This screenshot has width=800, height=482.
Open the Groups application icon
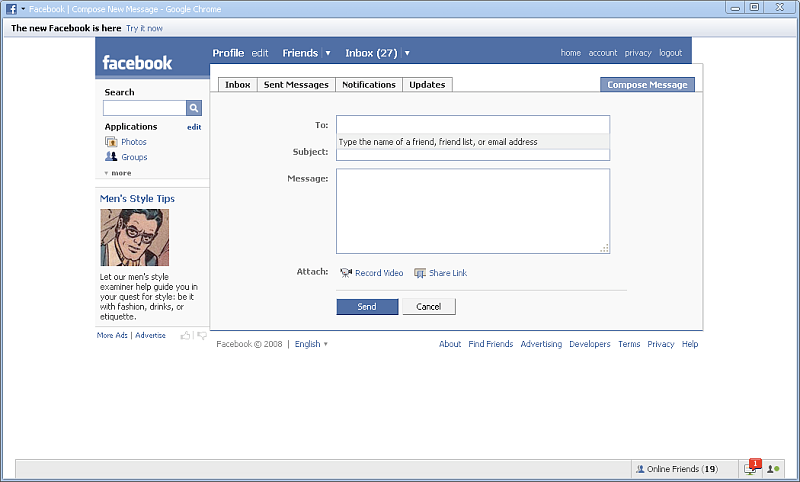(111, 157)
